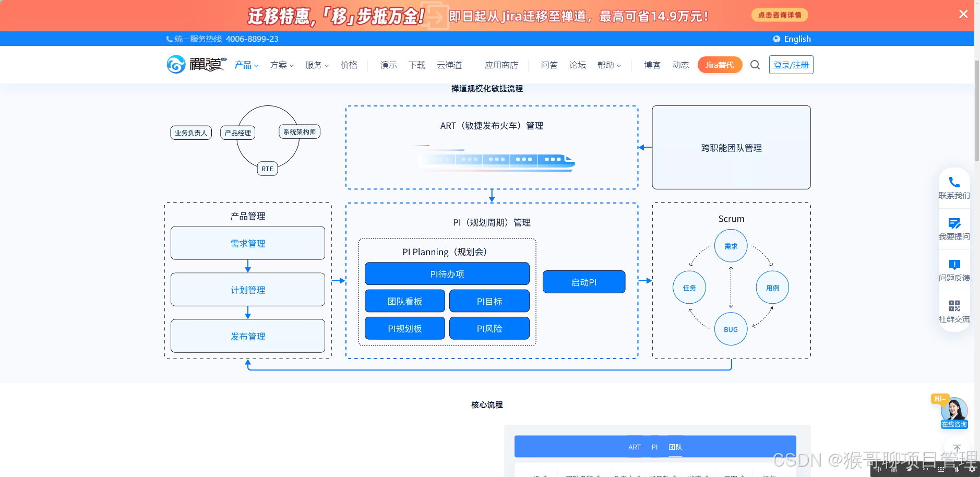980x477 pixels.
Task: Click the hotline phone icon in blue bar
Action: coord(169,39)
